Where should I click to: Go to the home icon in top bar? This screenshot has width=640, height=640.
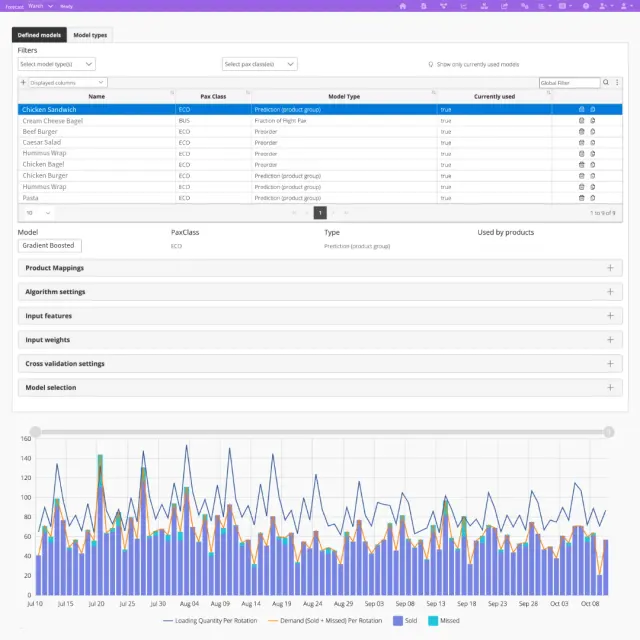(403, 6)
